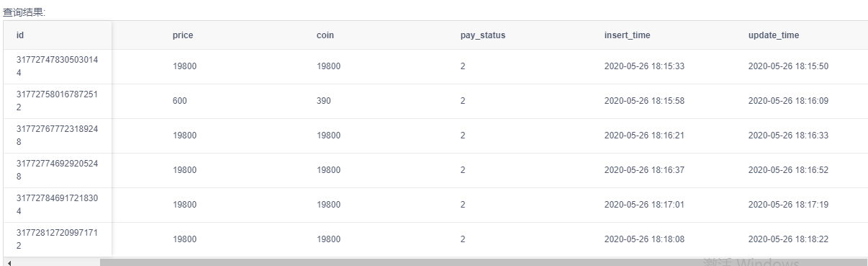Select id cell 317728127209971712
The image size is (868, 266).
click(58, 239)
